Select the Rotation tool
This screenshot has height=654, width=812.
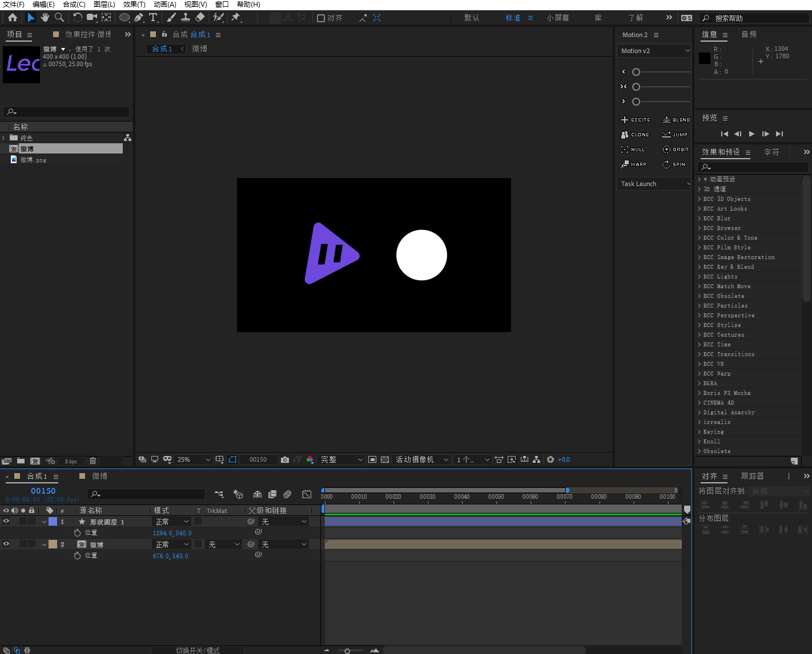(78, 18)
